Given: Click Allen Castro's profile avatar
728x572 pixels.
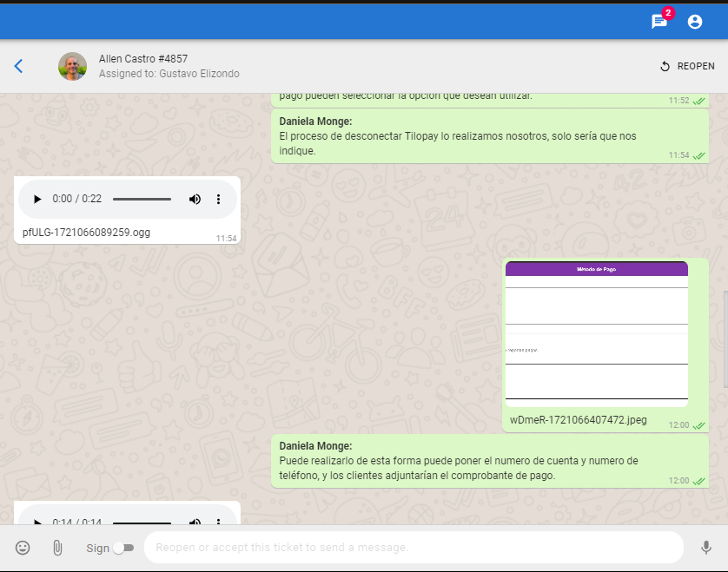Looking at the screenshot, I should (x=72, y=66).
